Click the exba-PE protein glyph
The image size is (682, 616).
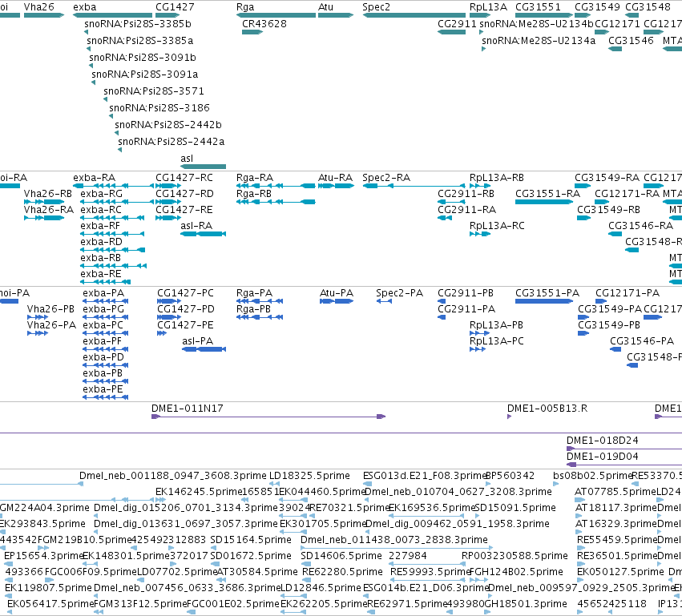(x=105, y=397)
